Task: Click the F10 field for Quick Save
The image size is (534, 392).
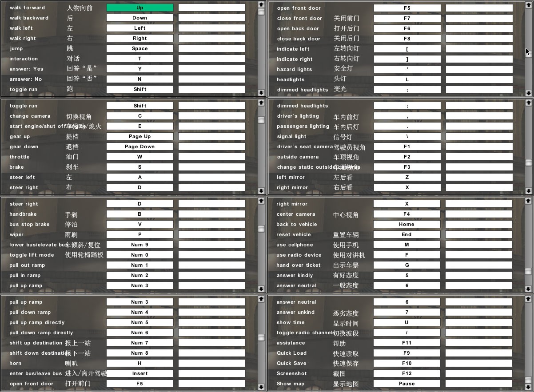Action: pos(407,363)
